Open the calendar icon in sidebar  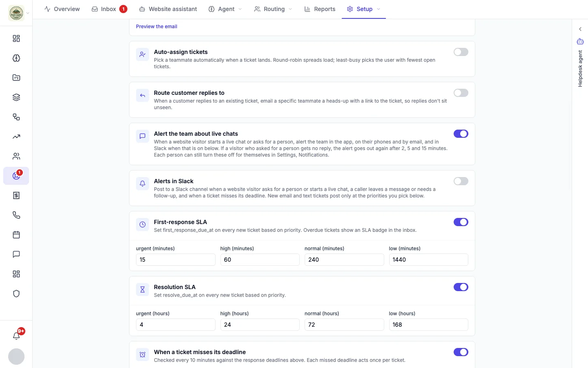[x=16, y=235]
